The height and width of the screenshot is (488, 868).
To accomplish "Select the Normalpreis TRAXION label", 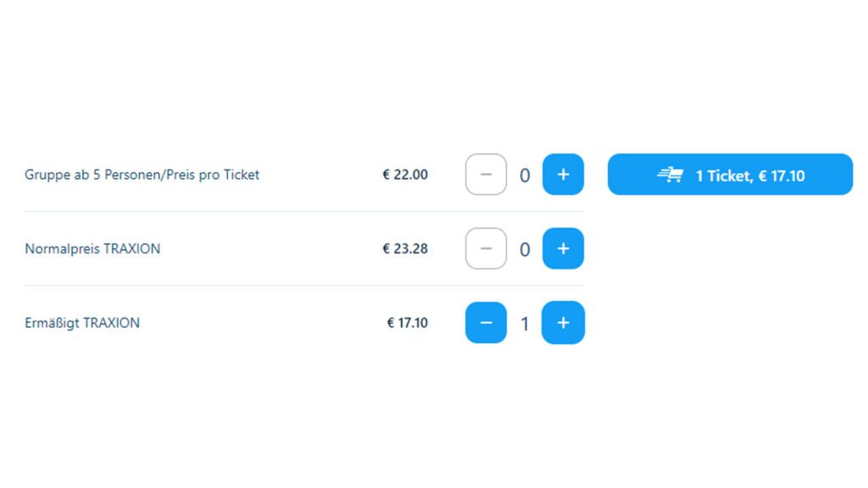I will pos(92,249).
